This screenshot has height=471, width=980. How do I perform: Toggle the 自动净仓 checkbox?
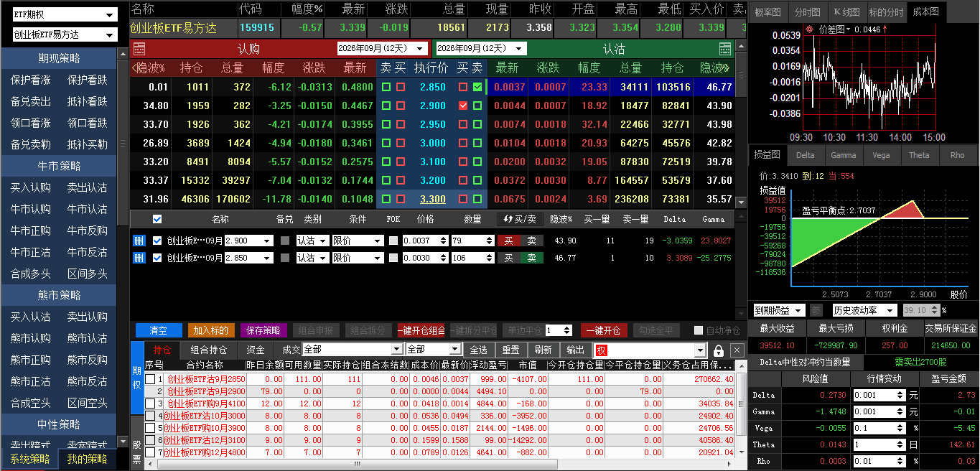699,331
